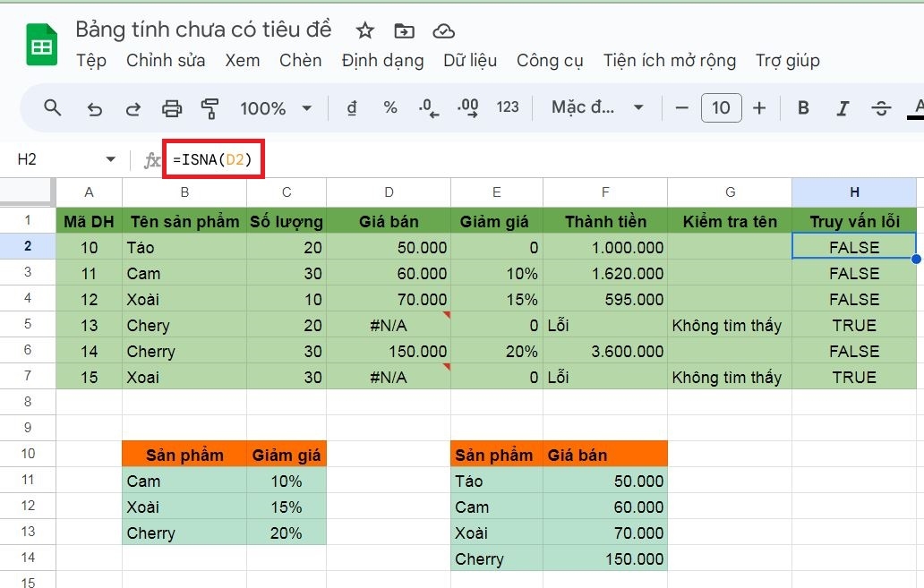Click the font size field 10
Image resolution: width=924 pixels, height=588 pixels.
722,107
